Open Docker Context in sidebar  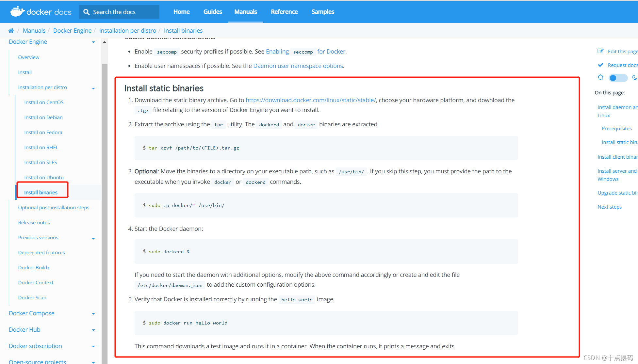(36, 282)
